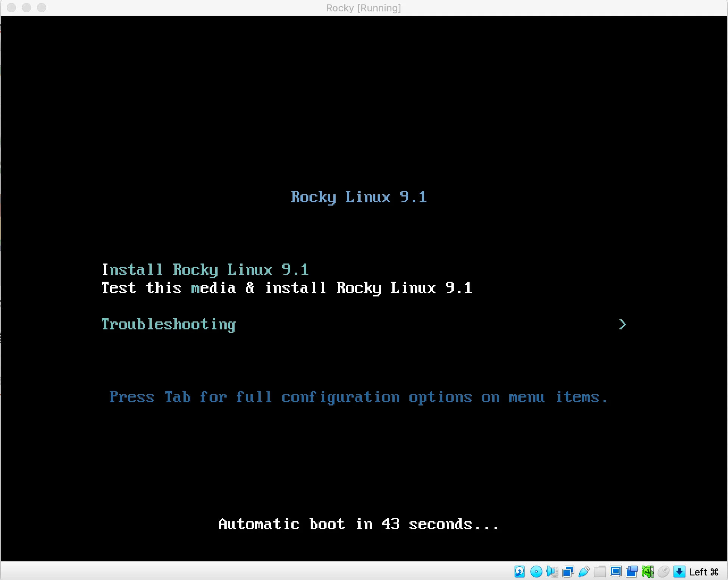Open the Troubleshooting submenu entry
The height and width of the screenshot is (580, 728).
pyautogui.click(x=168, y=324)
